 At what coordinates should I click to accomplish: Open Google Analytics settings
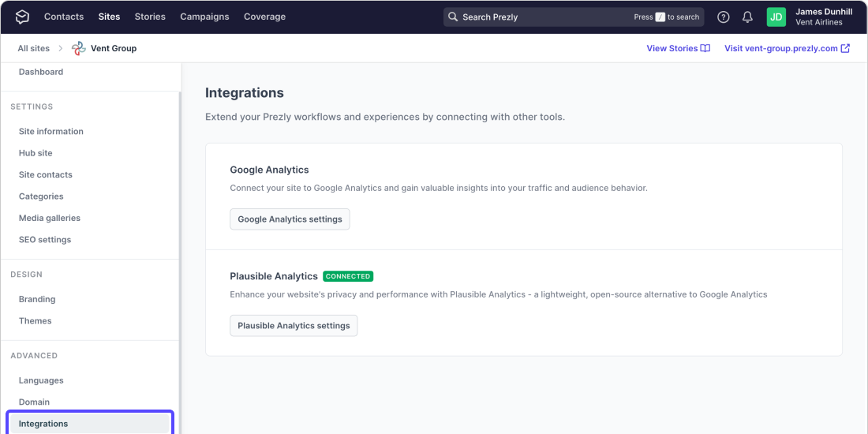pos(289,219)
